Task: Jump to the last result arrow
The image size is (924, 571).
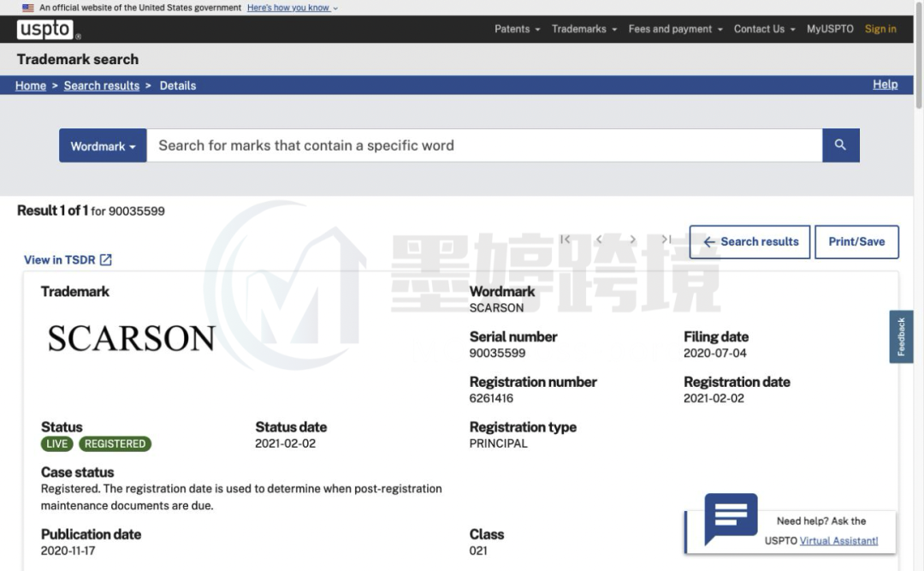Action: (666, 239)
